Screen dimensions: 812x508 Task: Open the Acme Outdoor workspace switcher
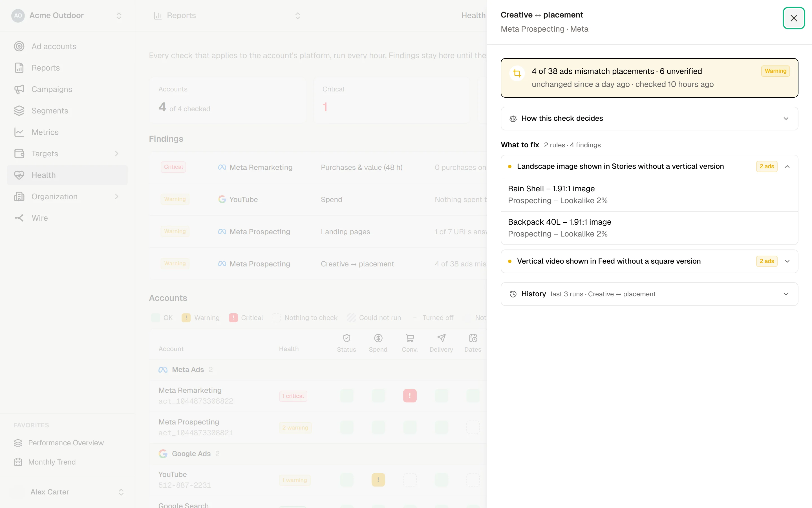click(x=67, y=16)
